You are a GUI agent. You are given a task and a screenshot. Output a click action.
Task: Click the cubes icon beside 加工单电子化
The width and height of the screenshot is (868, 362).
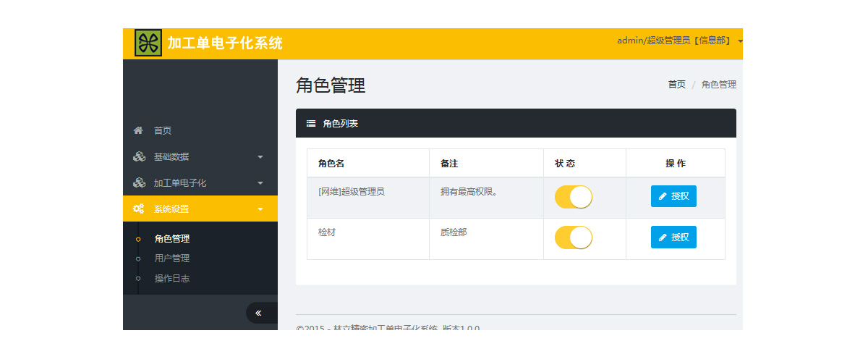(x=139, y=183)
